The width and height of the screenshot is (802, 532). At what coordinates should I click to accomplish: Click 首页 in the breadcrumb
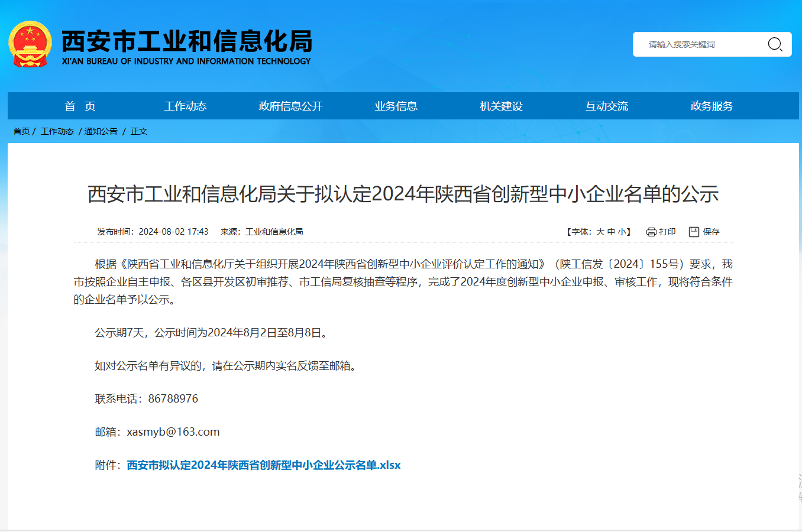(21, 131)
